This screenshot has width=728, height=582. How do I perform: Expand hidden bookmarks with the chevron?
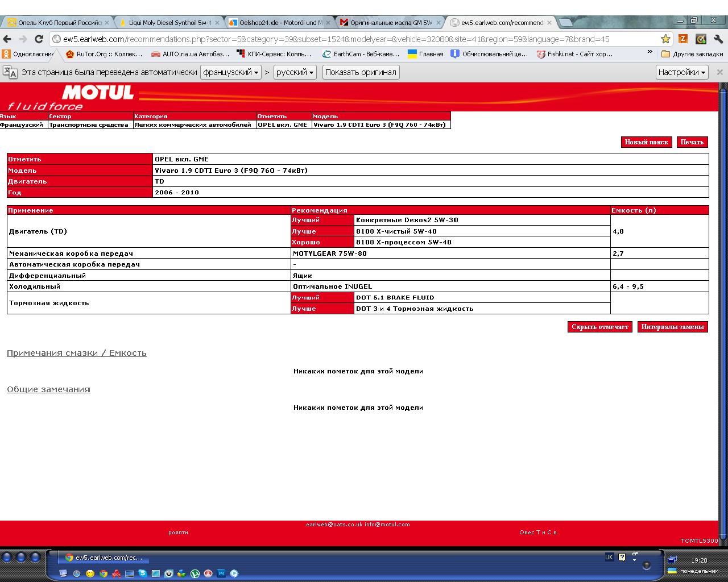tap(650, 52)
